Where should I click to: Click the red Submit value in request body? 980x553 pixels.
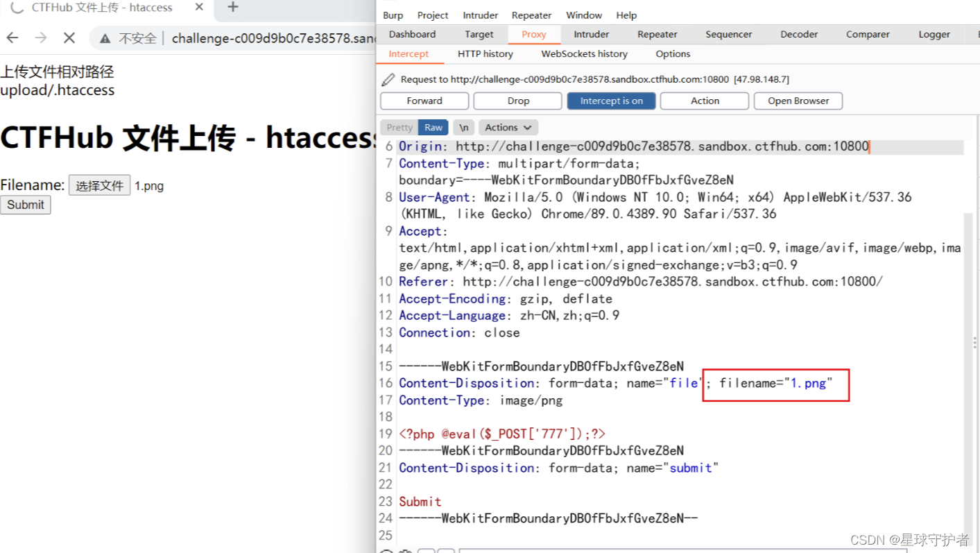point(420,502)
